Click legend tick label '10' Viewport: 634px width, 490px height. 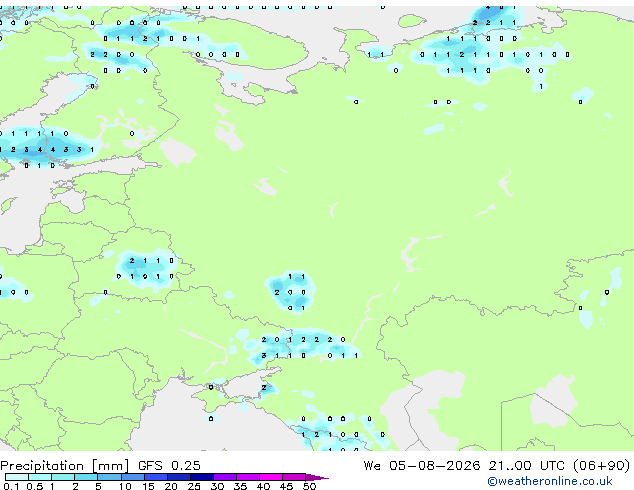pos(125,486)
